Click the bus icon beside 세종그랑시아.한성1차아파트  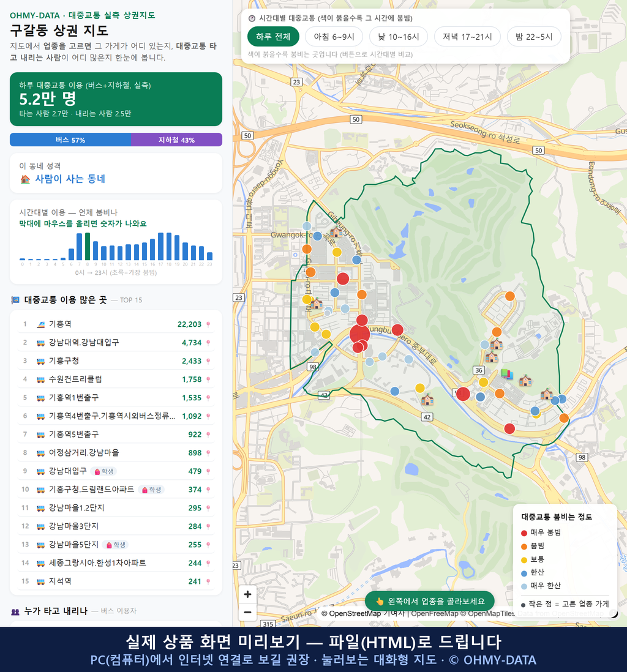click(x=41, y=563)
